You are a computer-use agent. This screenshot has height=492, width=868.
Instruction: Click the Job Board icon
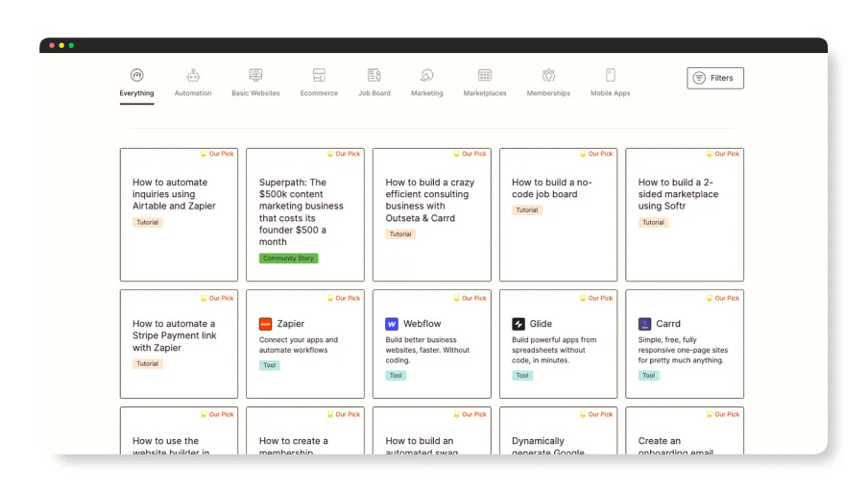[374, 75]
